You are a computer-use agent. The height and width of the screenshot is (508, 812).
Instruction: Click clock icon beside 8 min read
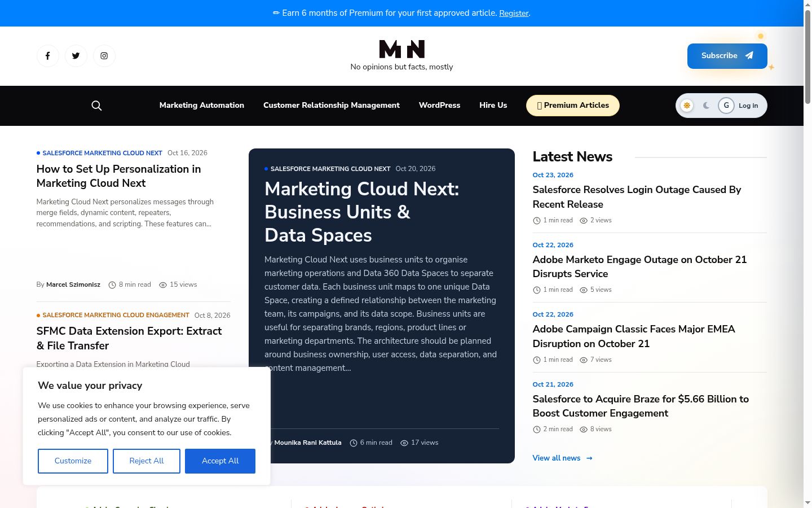112,285
